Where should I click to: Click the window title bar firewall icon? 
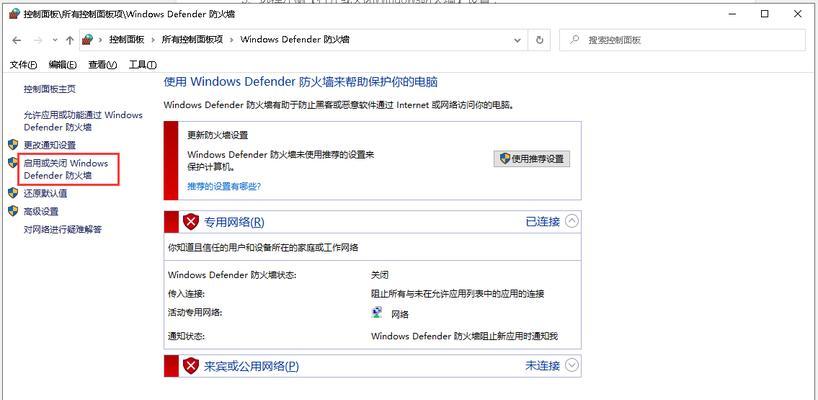click(x=15, y=14)
